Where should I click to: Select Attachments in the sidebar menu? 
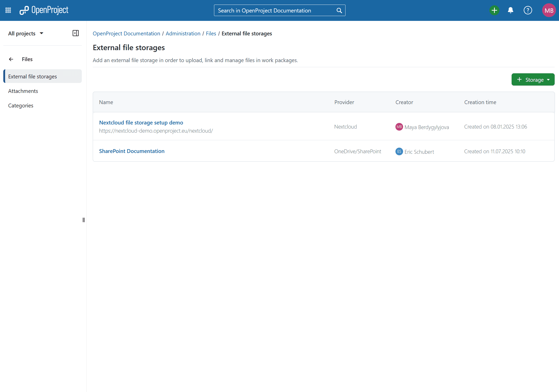point(23,91)
